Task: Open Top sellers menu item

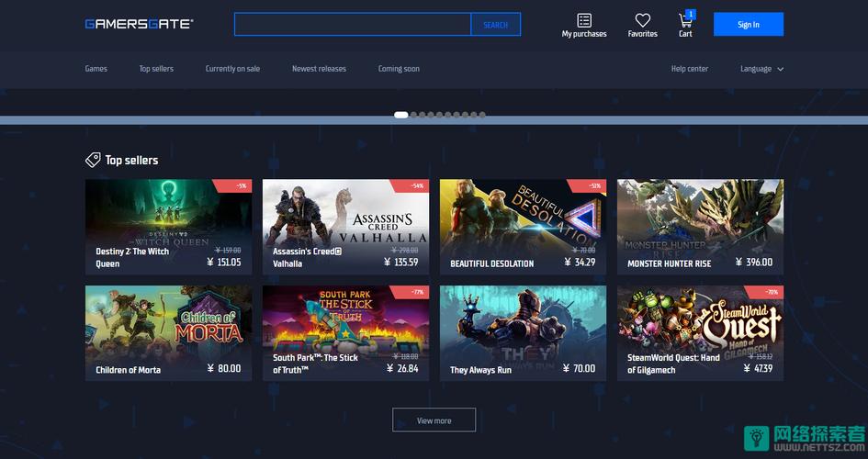Action: [x=156, y=69]
